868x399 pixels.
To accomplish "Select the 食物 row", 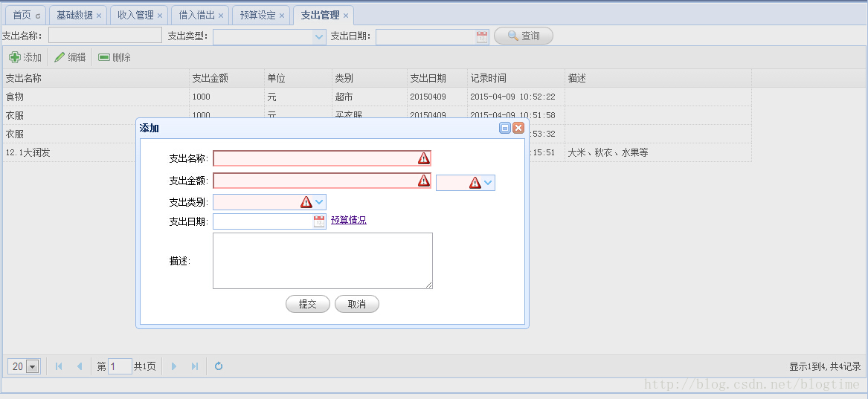I will [377, 97].
